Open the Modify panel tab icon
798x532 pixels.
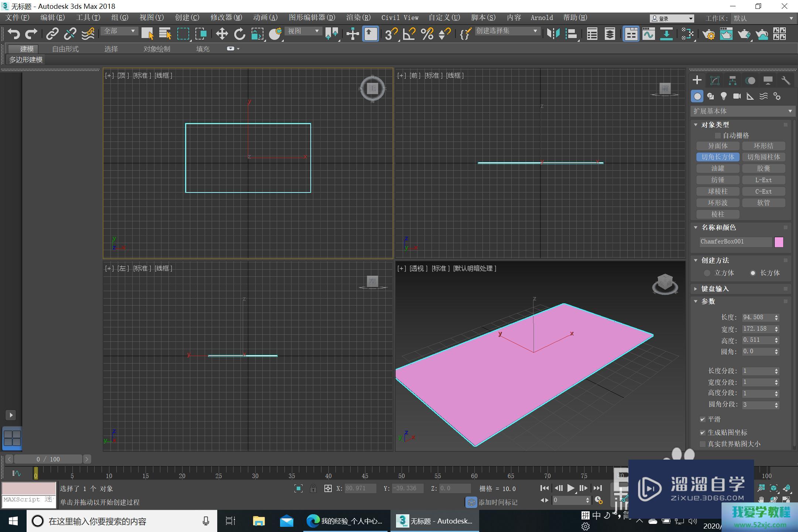715,81
